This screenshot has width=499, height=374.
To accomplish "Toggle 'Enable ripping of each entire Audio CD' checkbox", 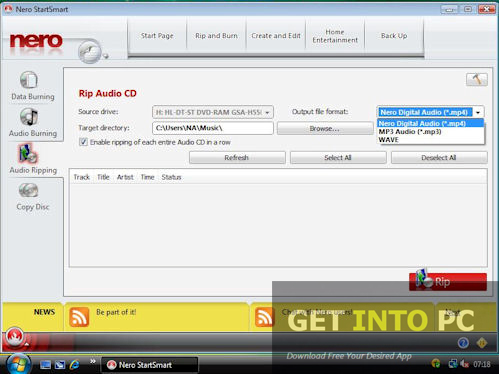I will click(x=83, y=142).
